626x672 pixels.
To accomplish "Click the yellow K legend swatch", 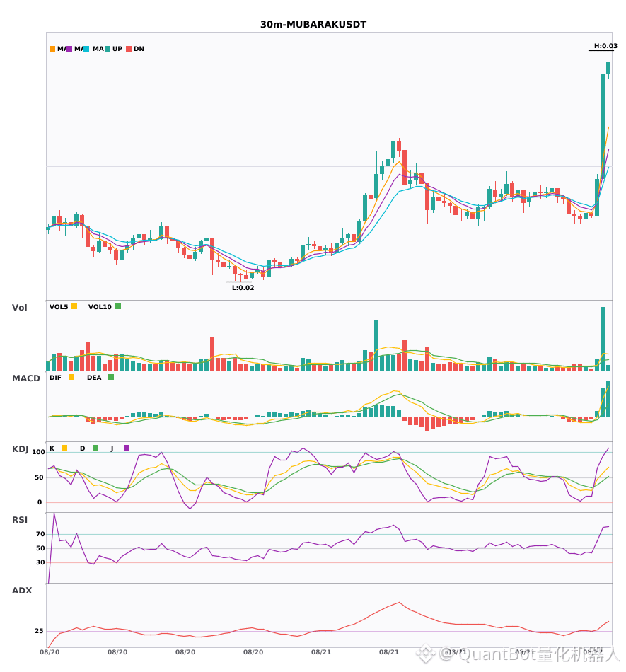I will point(64,448).
